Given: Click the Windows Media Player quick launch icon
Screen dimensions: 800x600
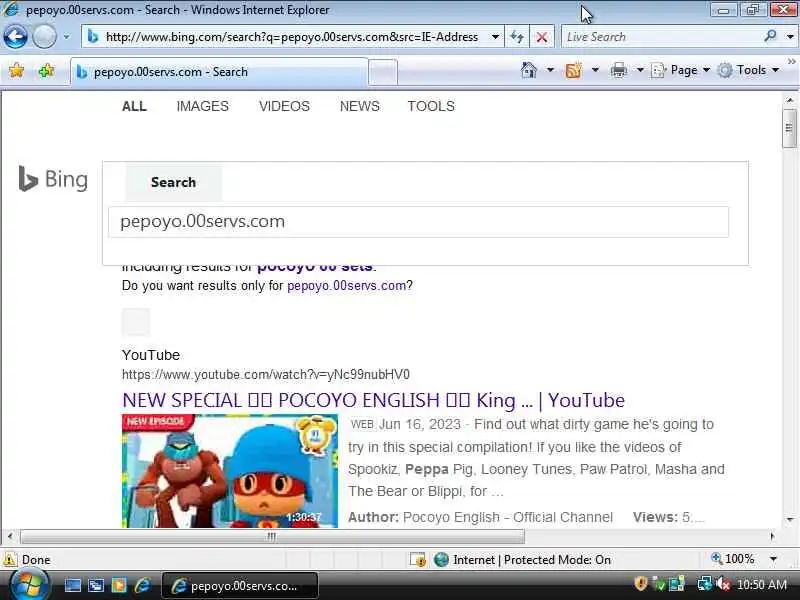Looking at the screenshot, I should (119, 585).
